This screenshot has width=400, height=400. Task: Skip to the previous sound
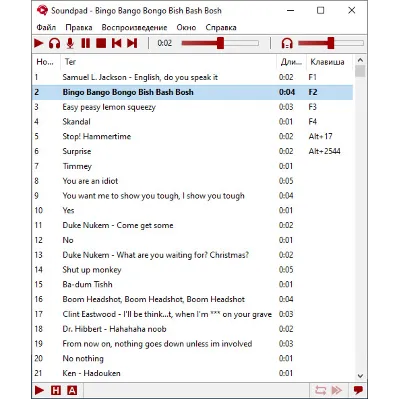[x=117, y=43]
